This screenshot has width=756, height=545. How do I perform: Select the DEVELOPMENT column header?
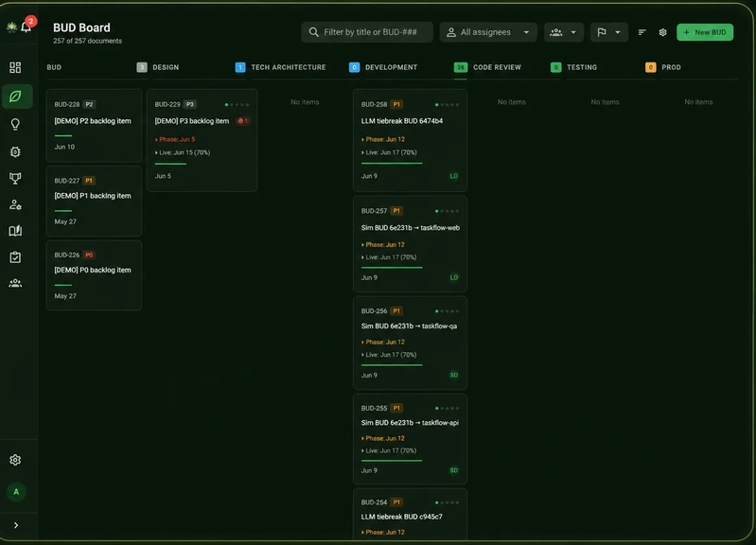click(391, 67)
